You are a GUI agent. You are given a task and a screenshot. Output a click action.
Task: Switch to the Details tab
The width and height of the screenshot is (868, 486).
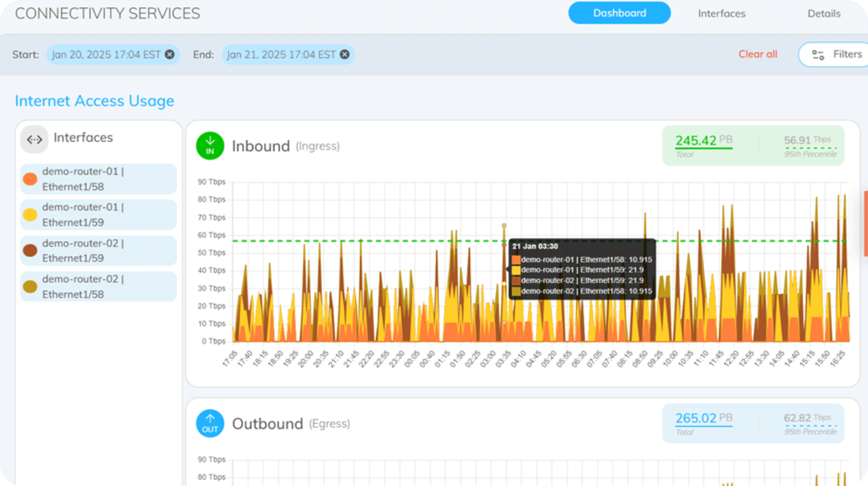(824, 14)
